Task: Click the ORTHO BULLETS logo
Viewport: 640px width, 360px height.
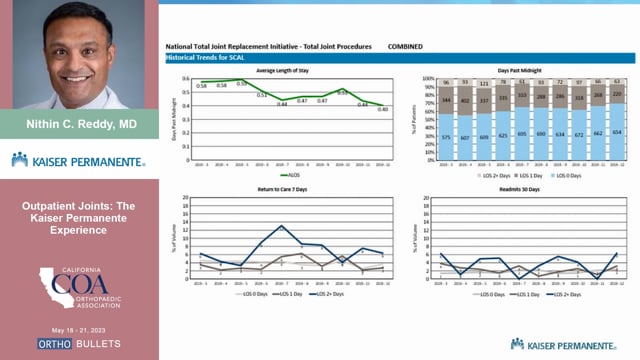Action: (x=79, y=344)
